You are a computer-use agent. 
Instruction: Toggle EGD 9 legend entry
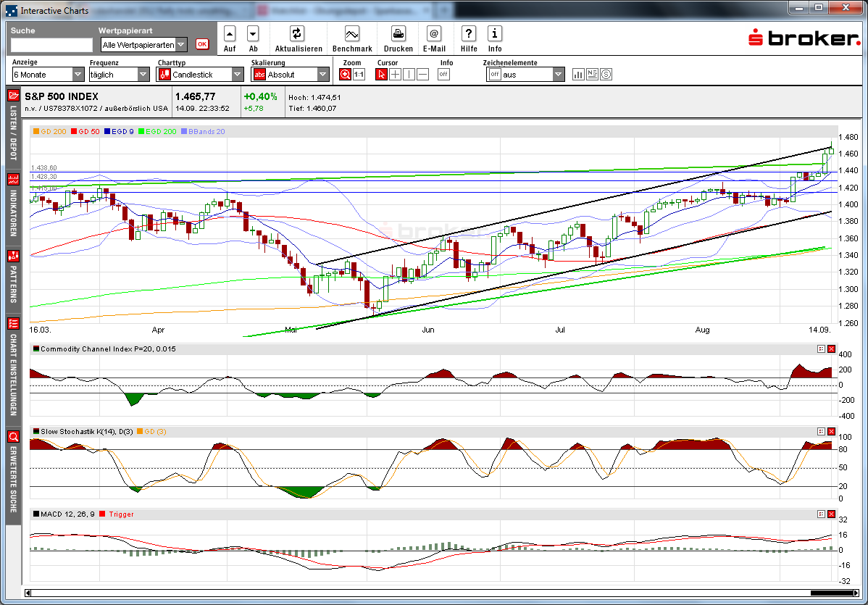coord(119,132)
